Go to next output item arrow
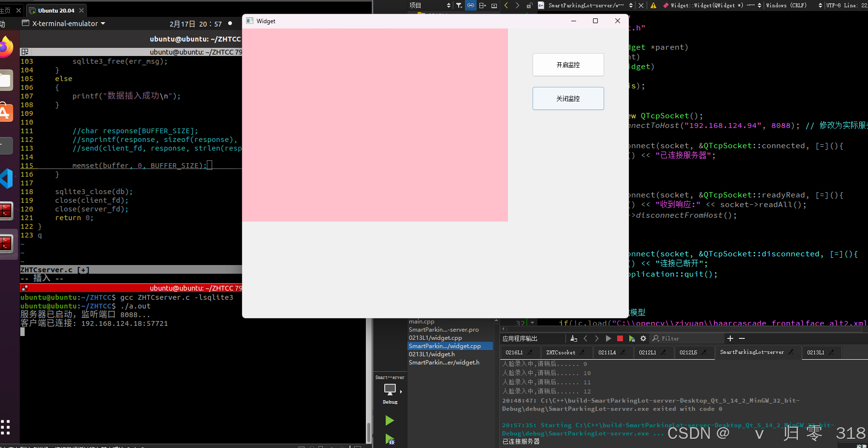The height and width of the screenshot is (448, 868). point(596,338)
